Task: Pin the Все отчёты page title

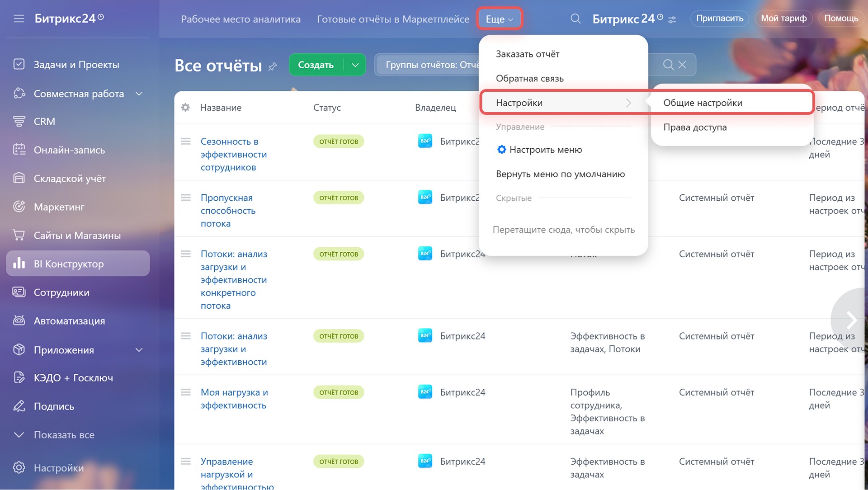Action: point(272,66)
